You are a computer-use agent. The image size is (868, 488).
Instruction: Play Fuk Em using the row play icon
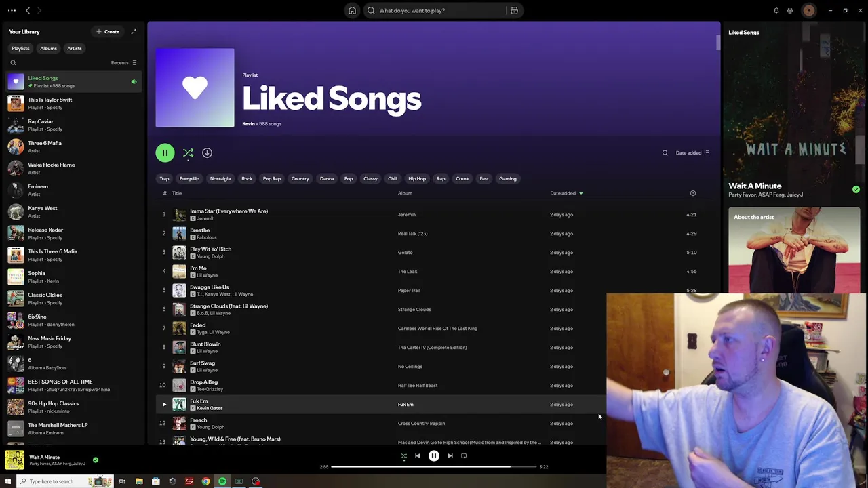(x=163, y=404)
